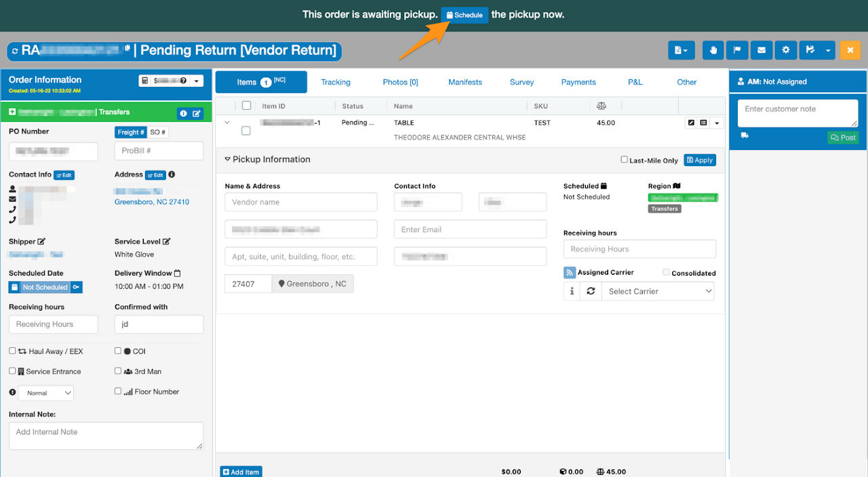Open the Survey tab
Viewport: 868px width, 477px height.
521,82
